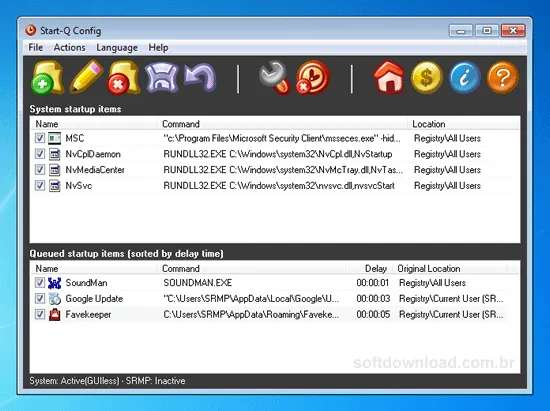Toggle the SoundMan queued item checkbox
This screenshot has width=550, height=411.
(40, 282)
